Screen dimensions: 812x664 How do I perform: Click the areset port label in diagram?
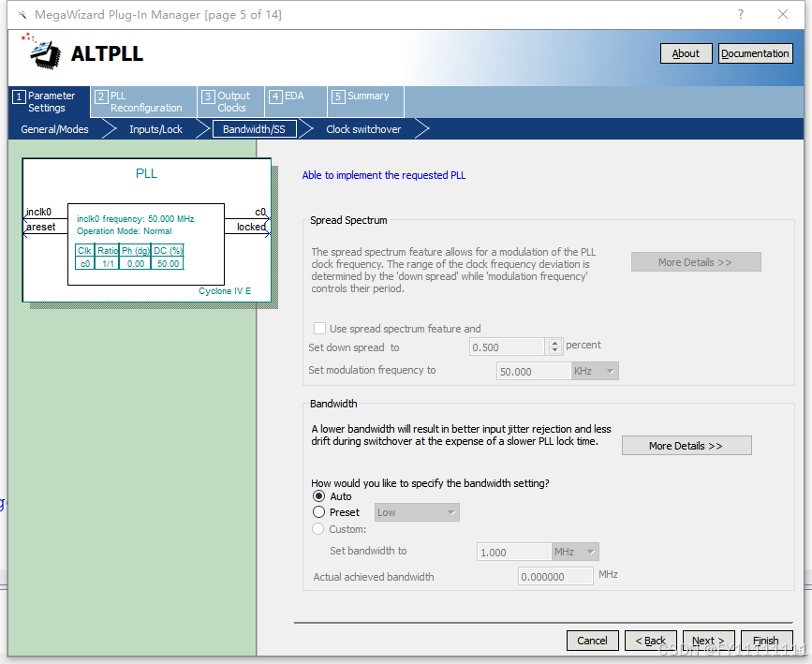coord(41,227)
